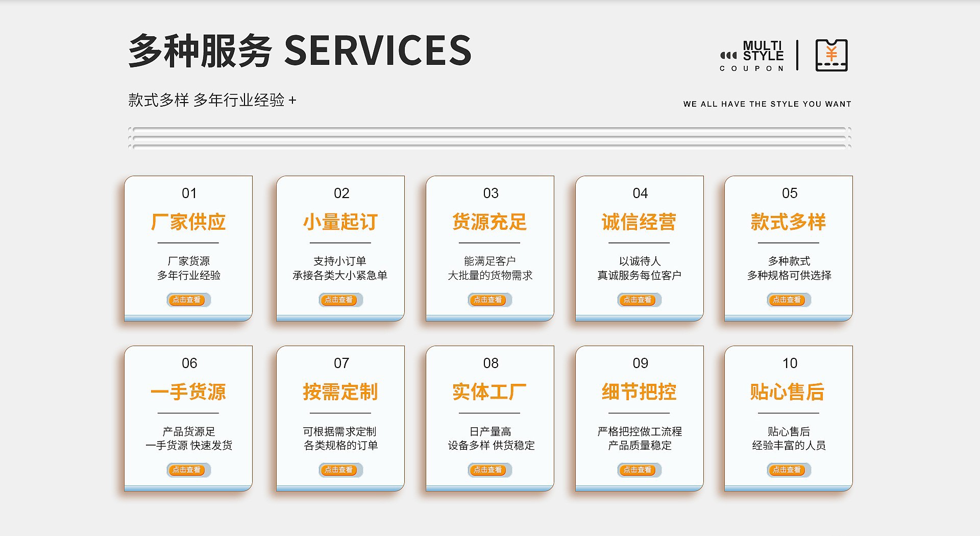Click the text 能满足客户
Screen dimensions: 980x536
[x=490, y=261]
